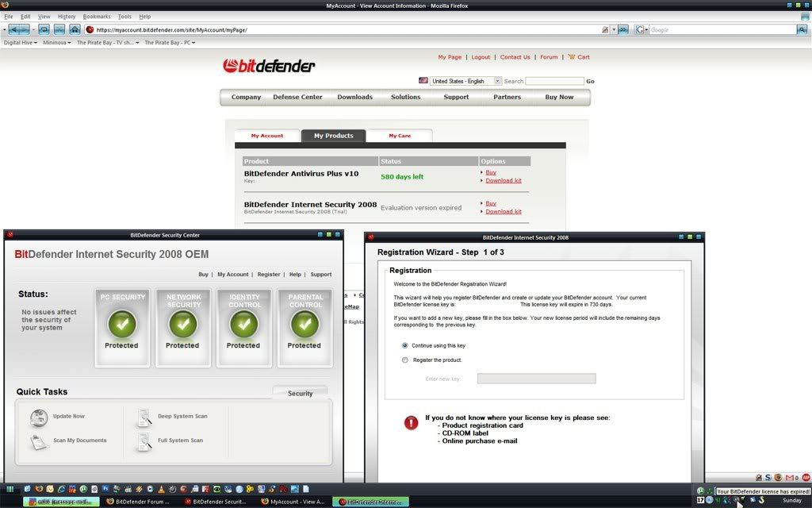The height and width of the screenshot is (508, 812).
Task: Open Downloads in site navigation bar
Action: click(x=354, y=97)
